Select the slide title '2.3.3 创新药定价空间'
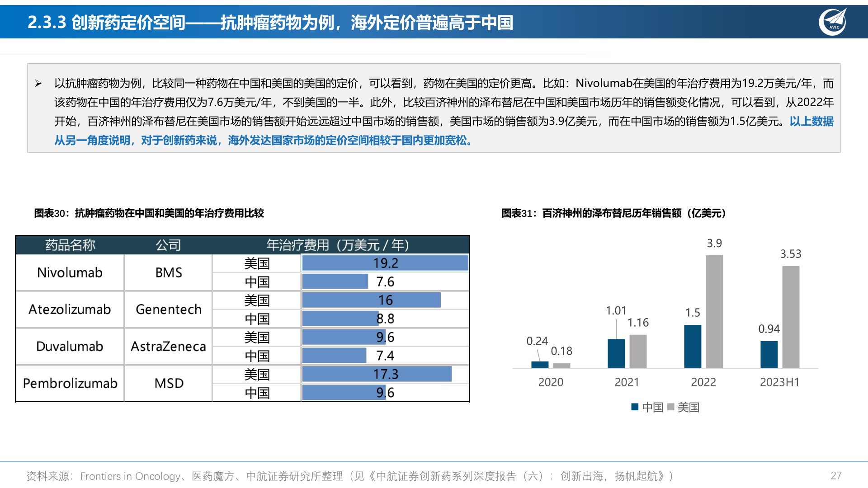The width and height of the screenshot is (868, 488). (107, 22)
